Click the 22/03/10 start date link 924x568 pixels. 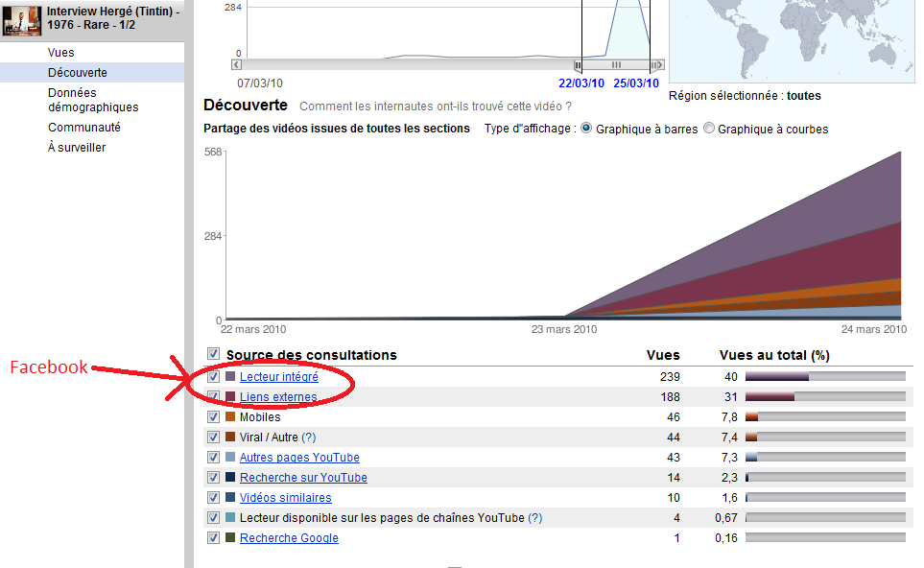(581, 83)
